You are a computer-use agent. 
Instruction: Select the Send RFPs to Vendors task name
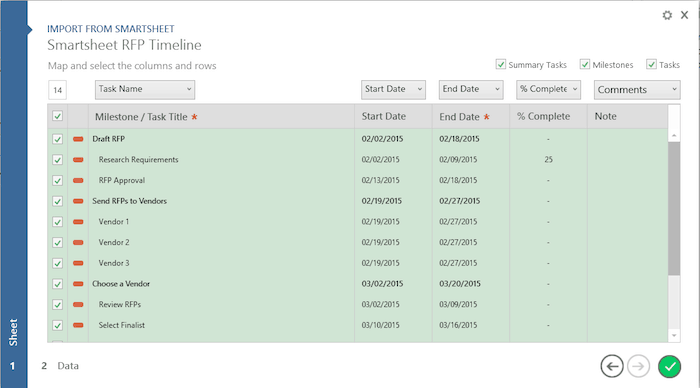(129, 201)
